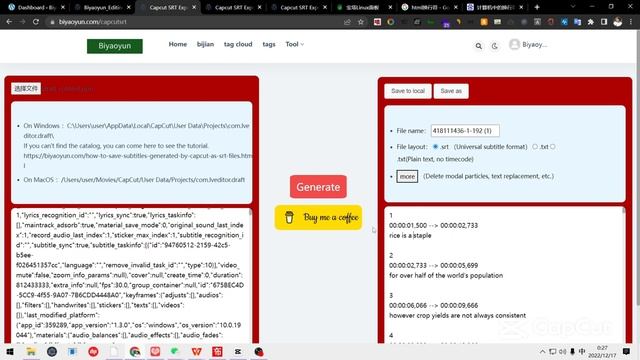Switch to the Biyaoyun_Editor browser tab
Image resolution: width=640 pixels, height=360 pixels.
[102, 7]
